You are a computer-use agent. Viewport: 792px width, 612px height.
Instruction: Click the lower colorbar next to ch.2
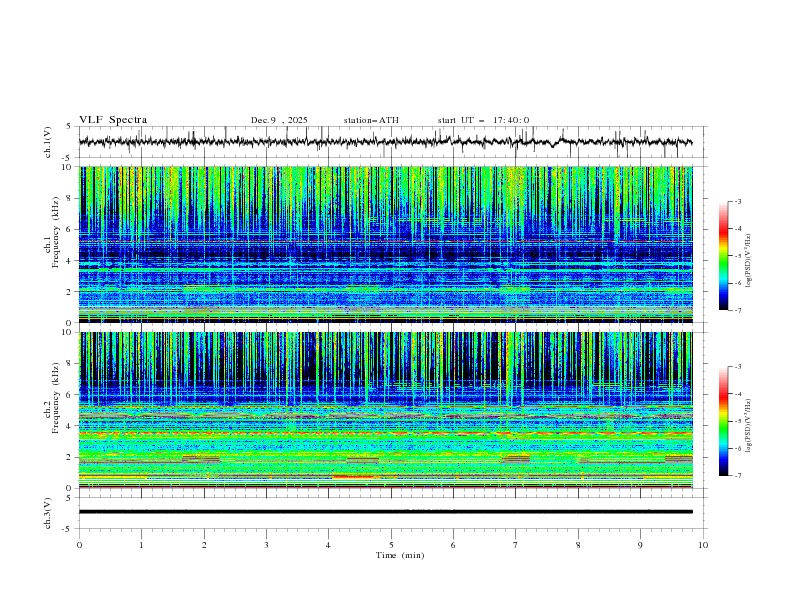coord(724,421)
